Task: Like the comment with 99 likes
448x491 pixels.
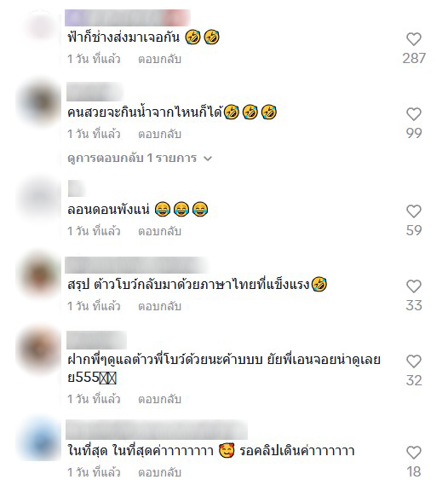Action: (414, 114)
